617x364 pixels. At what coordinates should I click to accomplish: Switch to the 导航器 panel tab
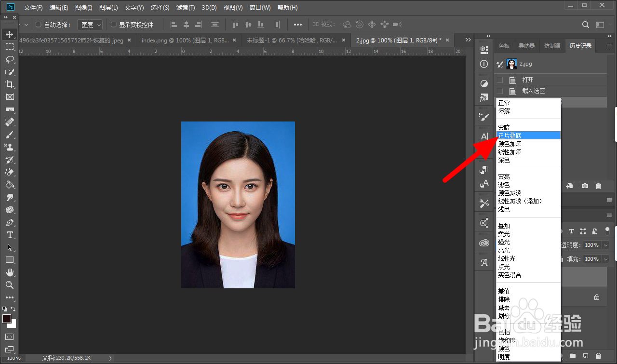click(x=526, y=46)
